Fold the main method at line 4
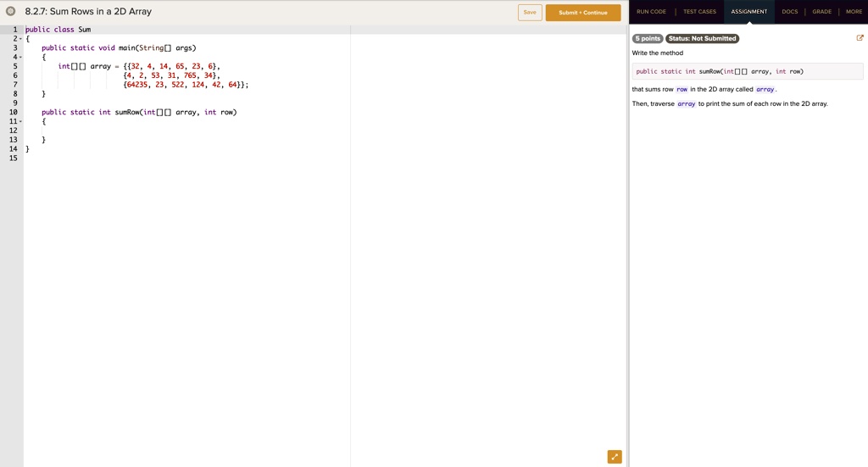868x467 pixels. click(19, 58)
